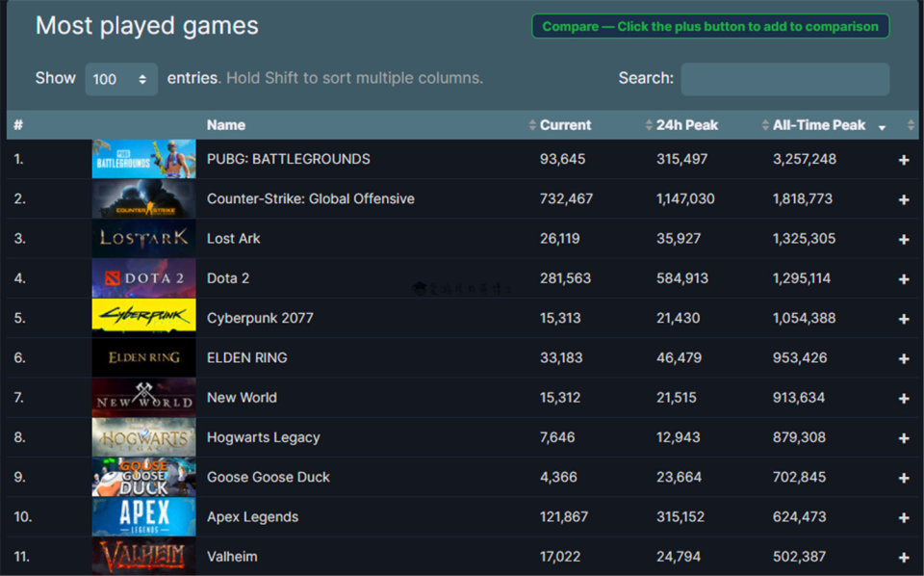The width and height of the screenshot is (924, 576).
Task: Click the all-time peak value 1,054,388
Action: pyautogui.click(x=805, y=318)
